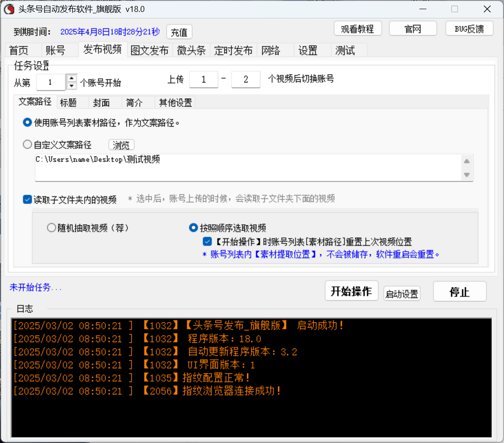504x443 pixels.
Task: Click the BUG反馈 button
Action: 469,29
